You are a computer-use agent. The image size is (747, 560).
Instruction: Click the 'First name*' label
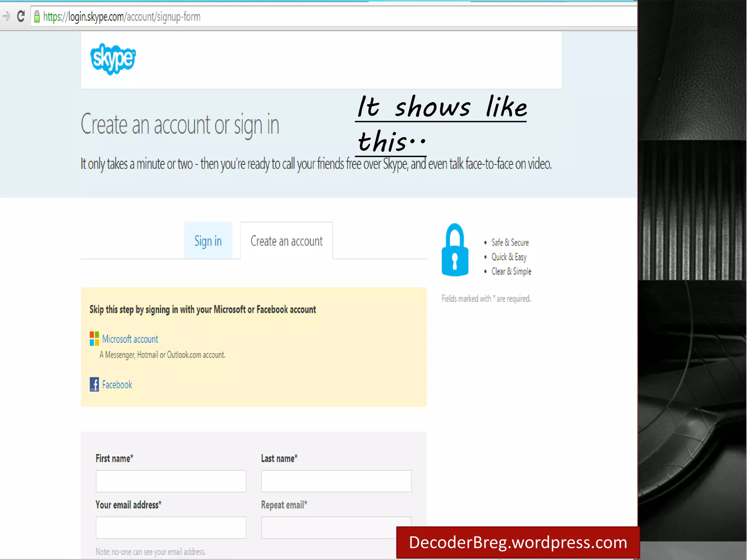(x=114, y=458)
